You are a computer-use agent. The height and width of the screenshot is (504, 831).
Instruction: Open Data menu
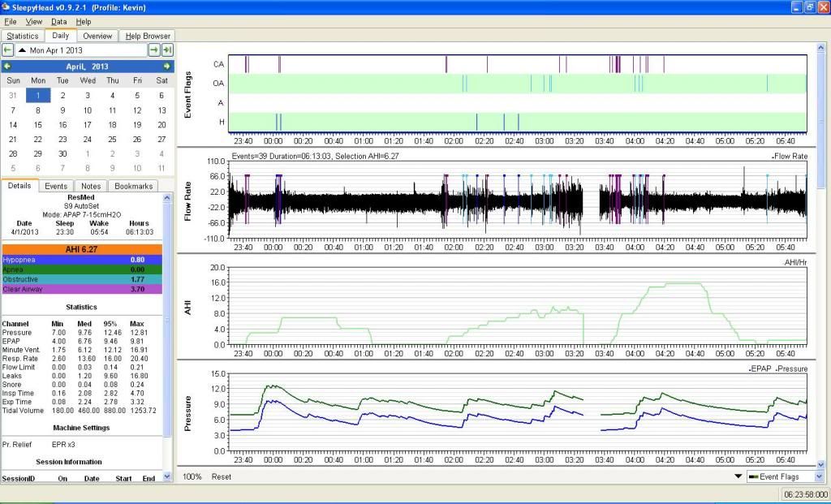[58, 22]
